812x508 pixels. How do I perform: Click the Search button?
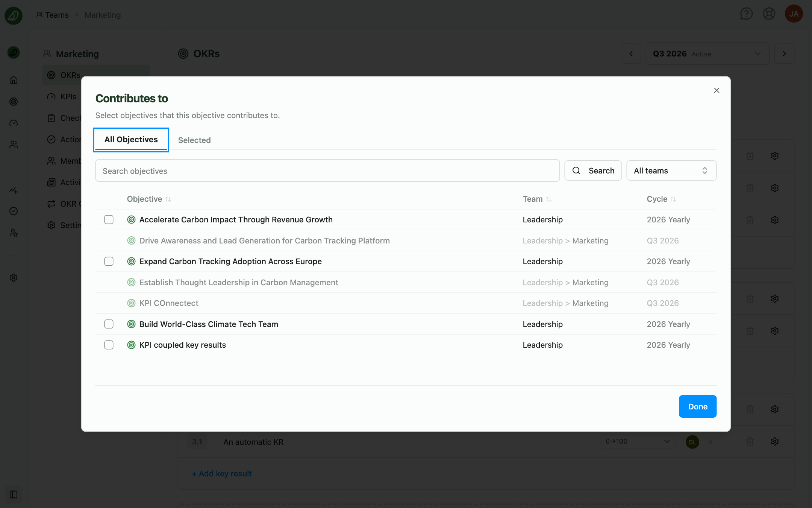click(x=593, y=171)
